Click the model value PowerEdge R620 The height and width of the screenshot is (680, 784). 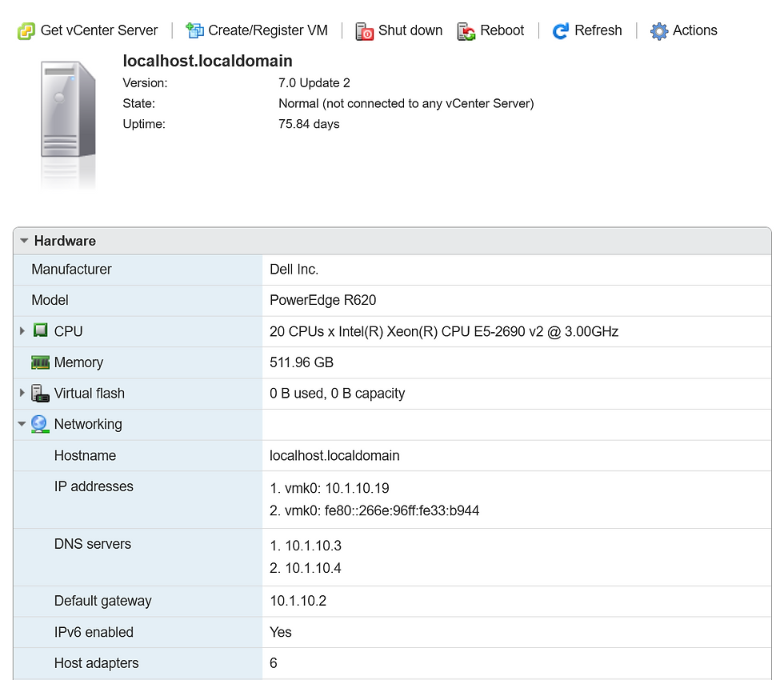pos(322,300)
